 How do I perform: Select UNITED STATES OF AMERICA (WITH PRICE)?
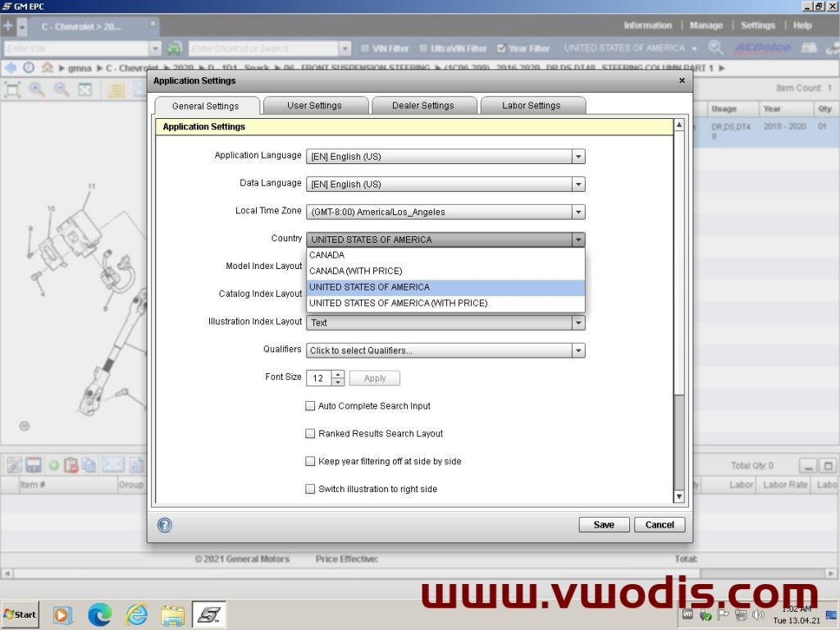click(445, 304)
